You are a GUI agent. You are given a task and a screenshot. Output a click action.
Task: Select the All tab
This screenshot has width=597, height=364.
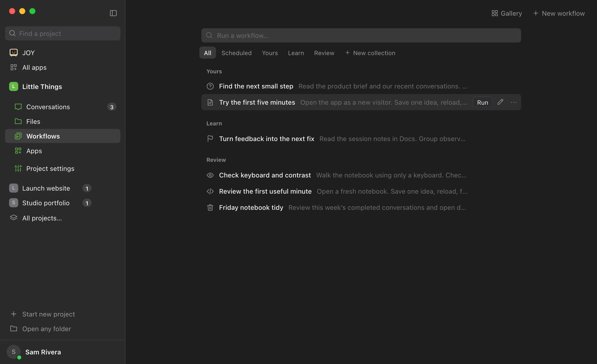click(207, 53)
